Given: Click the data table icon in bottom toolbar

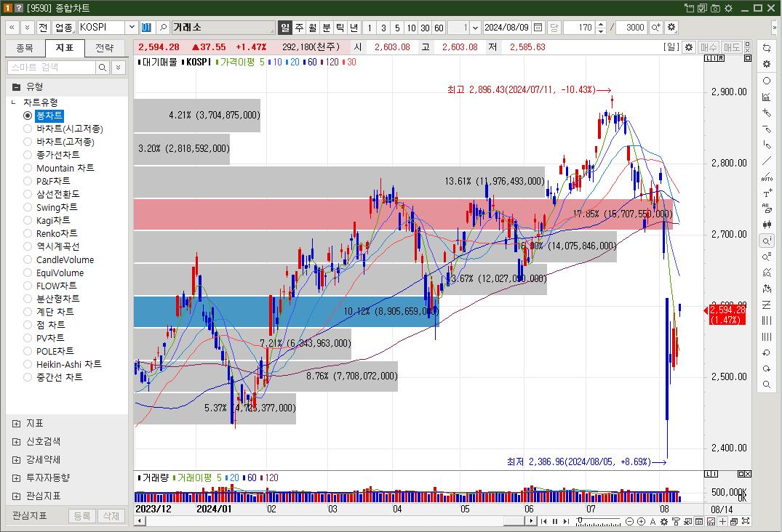Looking at the screenshot, I should tap(699, 522).
